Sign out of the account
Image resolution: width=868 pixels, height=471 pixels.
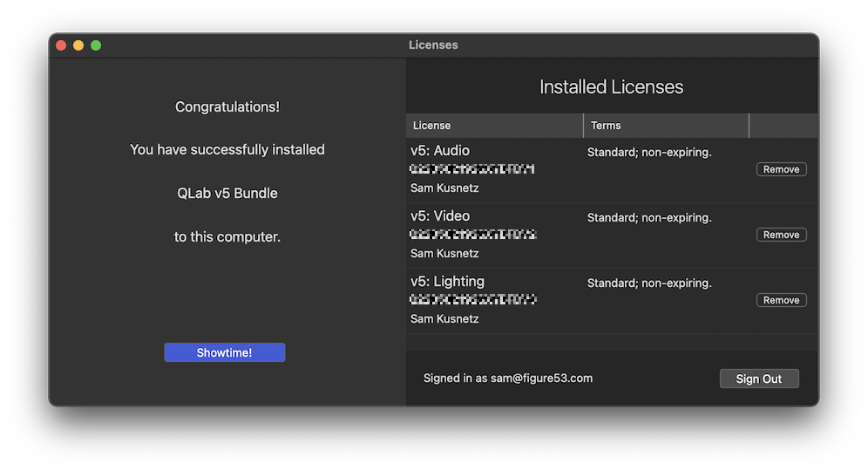click(759, 379)
